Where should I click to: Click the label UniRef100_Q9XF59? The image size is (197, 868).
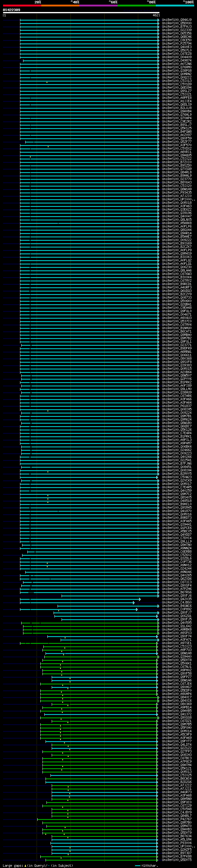177,139
